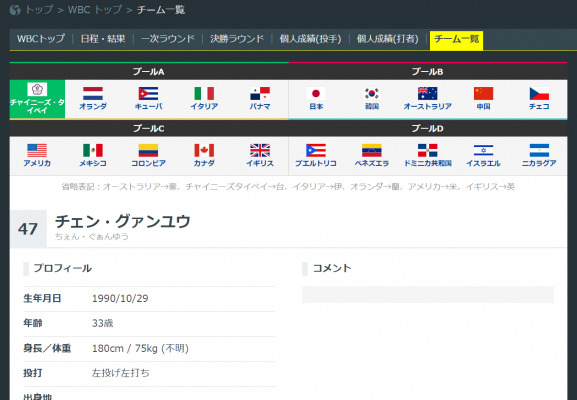Viewport: 577px width, 400px height.
Task: Open the Japan team flag (日本)
Action: [316, 93]
